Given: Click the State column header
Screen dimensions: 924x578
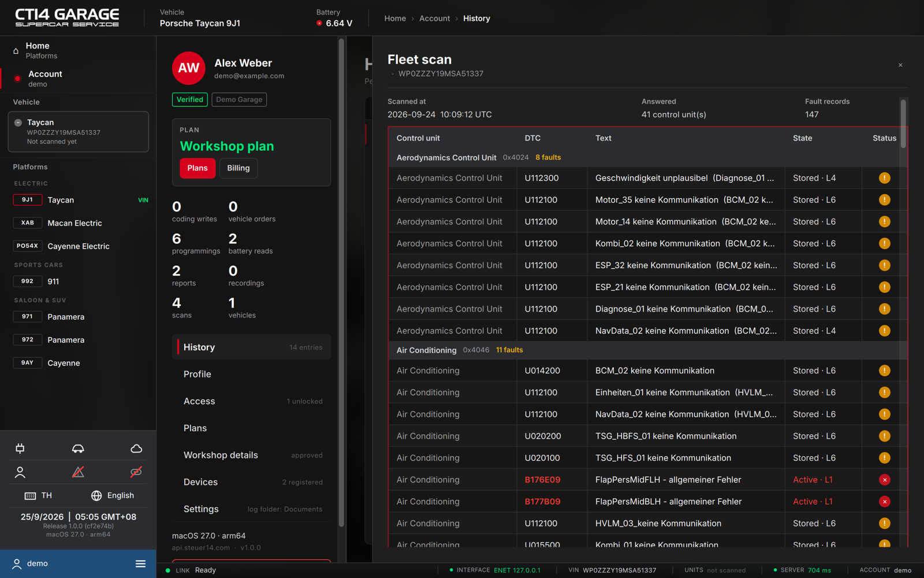Looking at the screenshot, I should 802,138.
